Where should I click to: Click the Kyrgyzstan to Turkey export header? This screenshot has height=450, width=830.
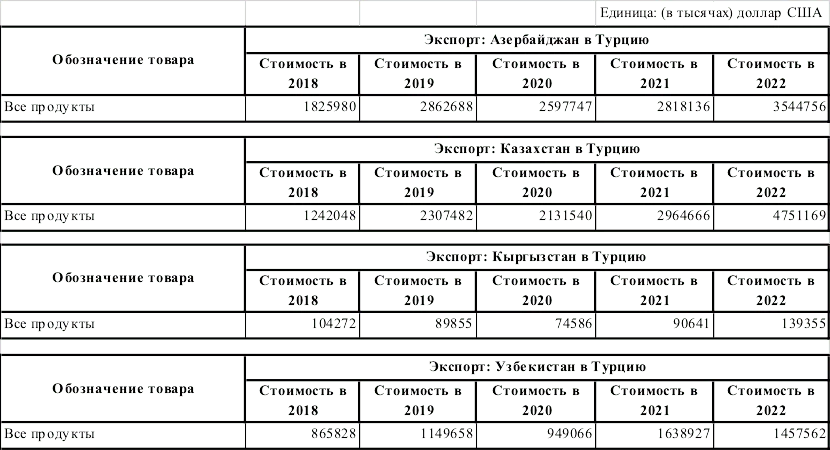[x=536, y=257]
